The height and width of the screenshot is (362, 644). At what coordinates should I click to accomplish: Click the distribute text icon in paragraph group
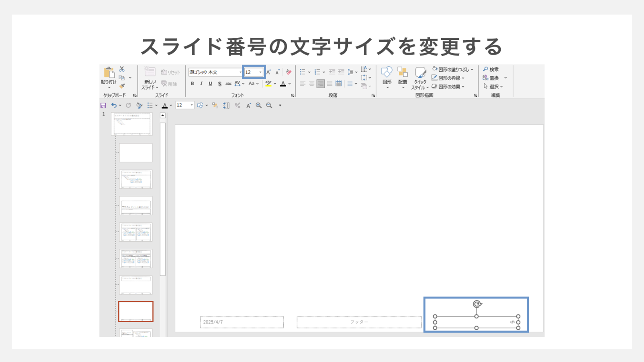coord(338,84)
